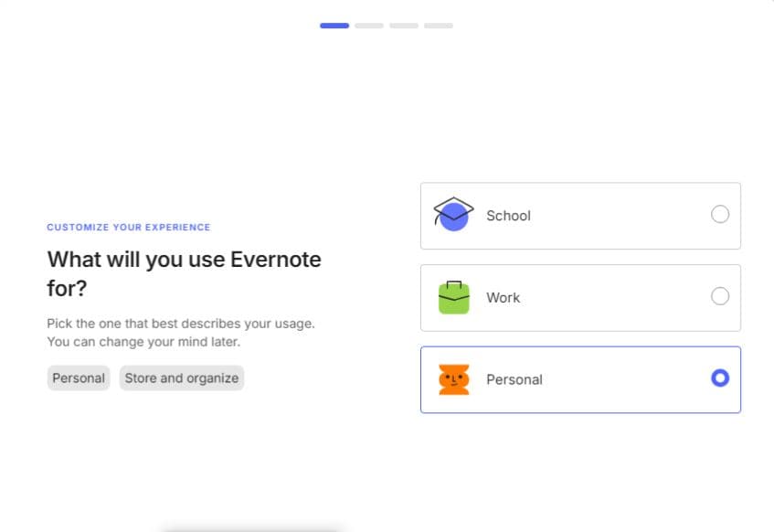774x532 pixels.
Task: Click the 'Store and organize' tag chip
Action: tap(182, 378)
